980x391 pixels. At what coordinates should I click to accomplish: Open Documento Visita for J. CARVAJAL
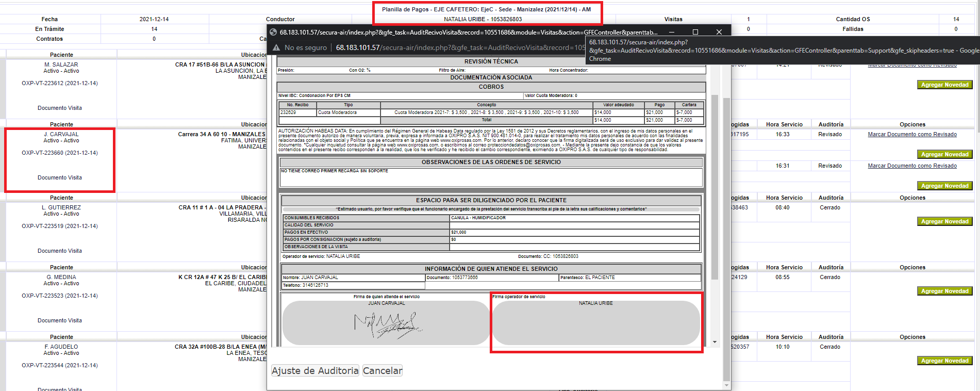click(x=60, y=177)
